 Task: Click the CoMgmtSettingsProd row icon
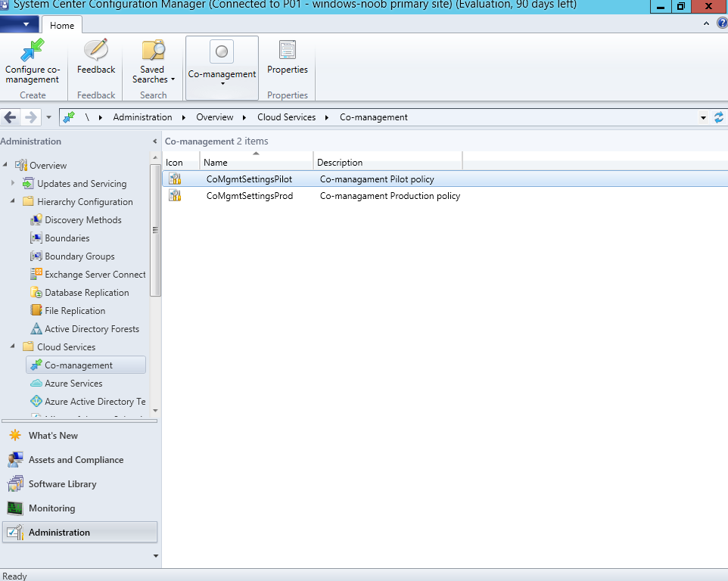pos(175,196)
